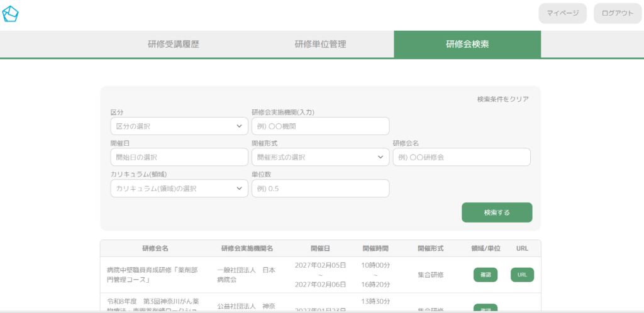
Task: Expand the 開催形式の選択 dropdown
Action: coord(320,157)
